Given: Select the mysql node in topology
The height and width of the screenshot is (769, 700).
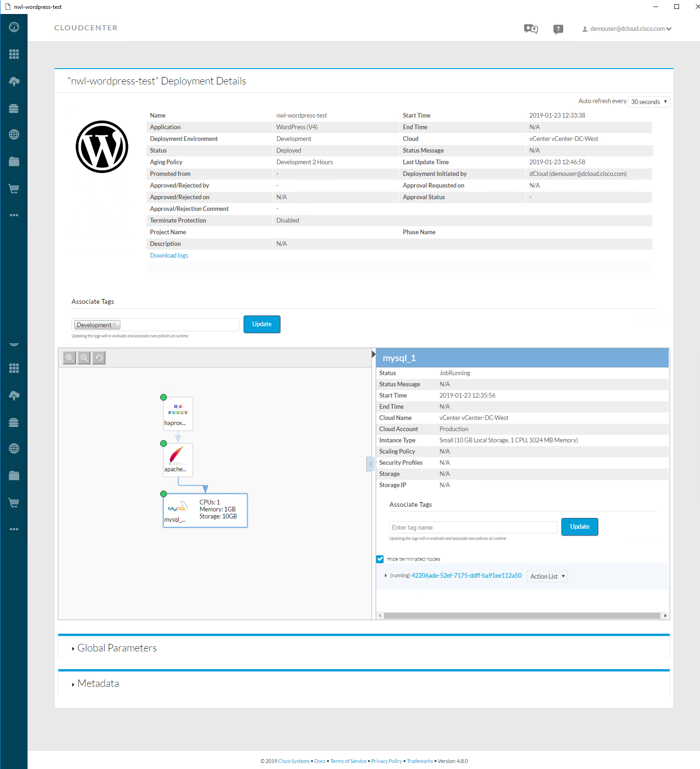Looking at the screenshot, I should click(205, 510).
